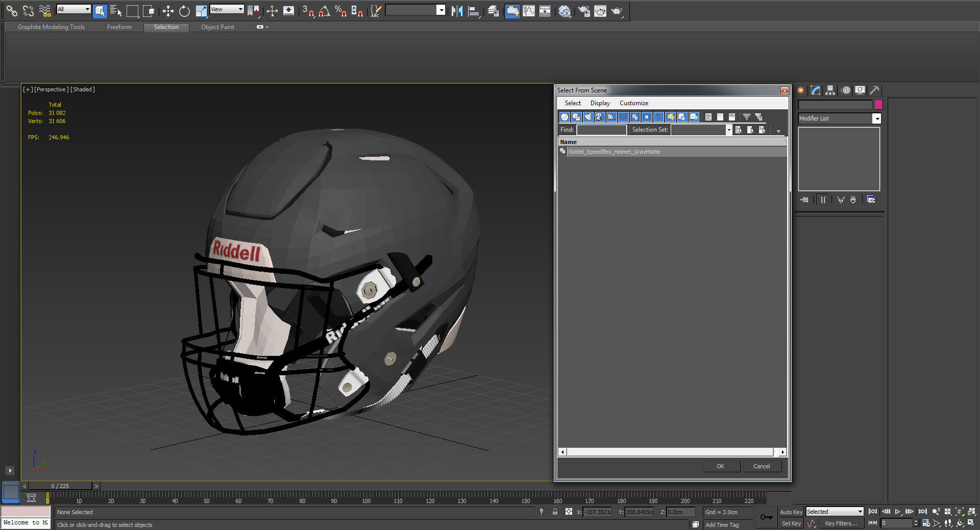The width and height of the screenshot is (980, 530).
Task: Click the Select and Manipulate icon
Action: click(x=272, y=11)
